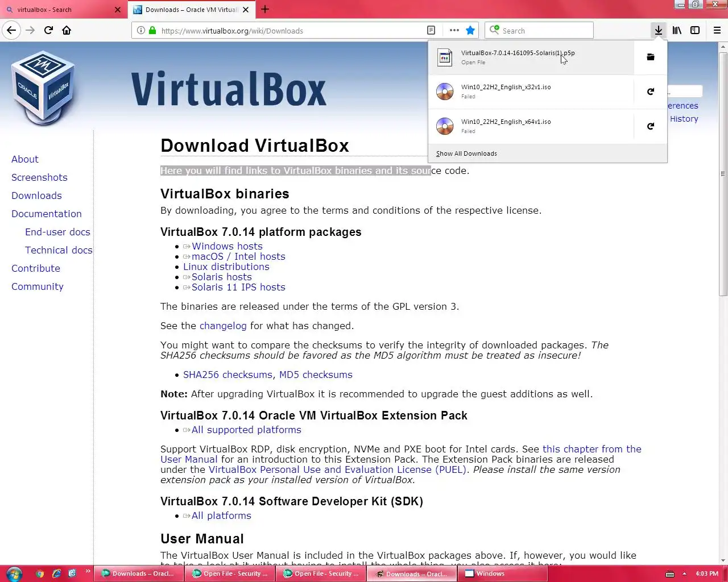The image size is (728, 582).
Task: Toggle the sidebars button
Action: pos(695,30)
